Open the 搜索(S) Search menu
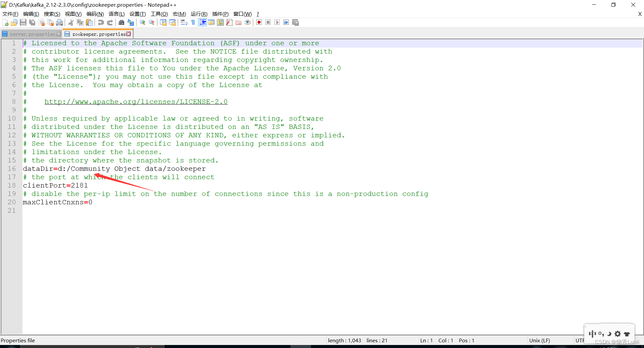The width and height of the screenshot is (644, 348). 52,14
